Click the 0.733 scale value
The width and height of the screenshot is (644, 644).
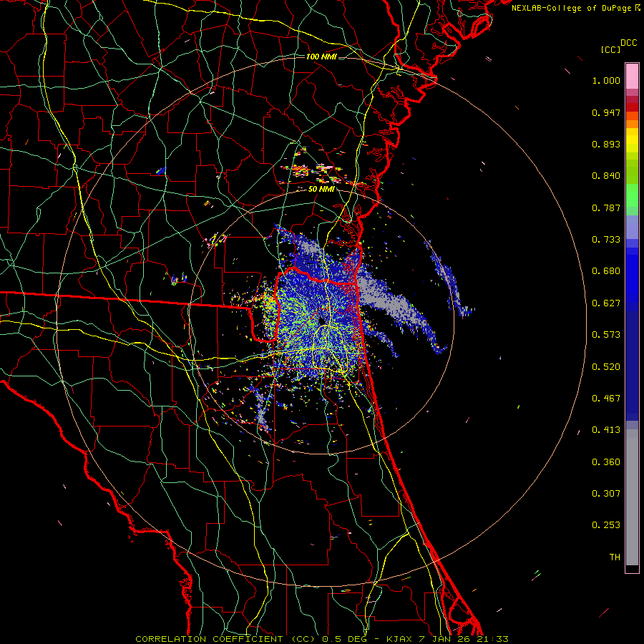click(606, 240)
